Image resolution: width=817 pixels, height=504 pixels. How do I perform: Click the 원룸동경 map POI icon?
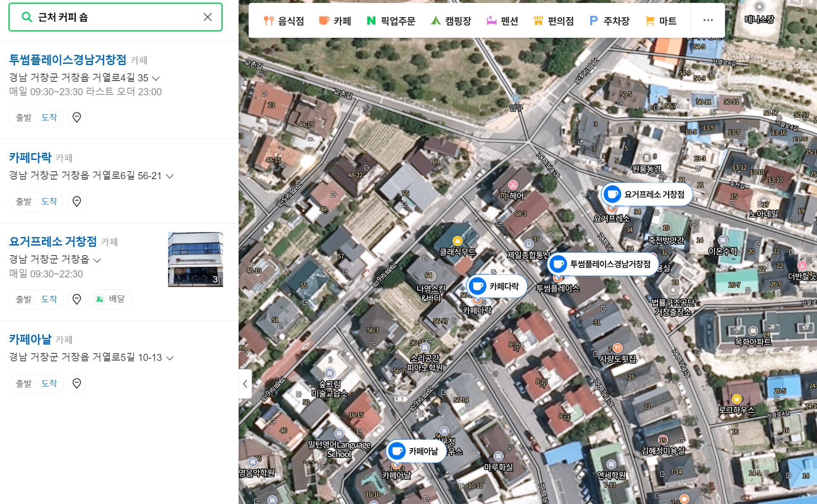click(x=647, y=158)
